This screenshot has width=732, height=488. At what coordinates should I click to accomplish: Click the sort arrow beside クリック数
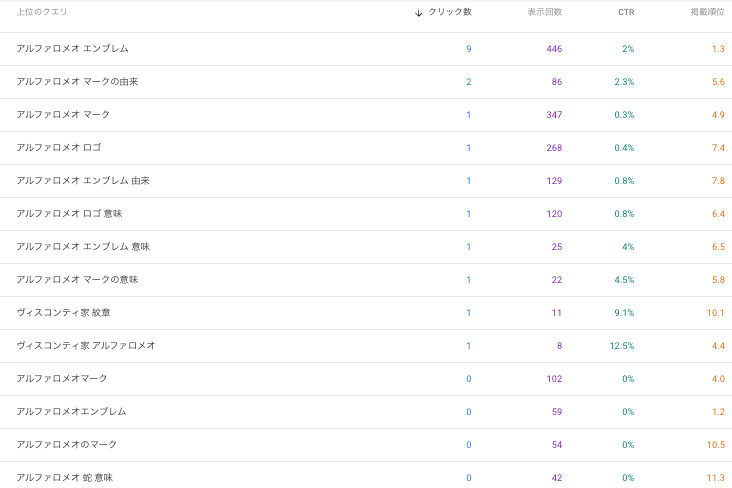tap(419, 13)
